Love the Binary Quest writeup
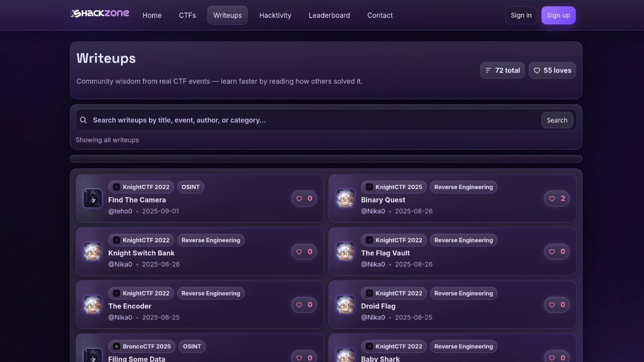Image resolution: width=644 pixels, height=362 pixels. pyautogui.click(x=552, y=199)
